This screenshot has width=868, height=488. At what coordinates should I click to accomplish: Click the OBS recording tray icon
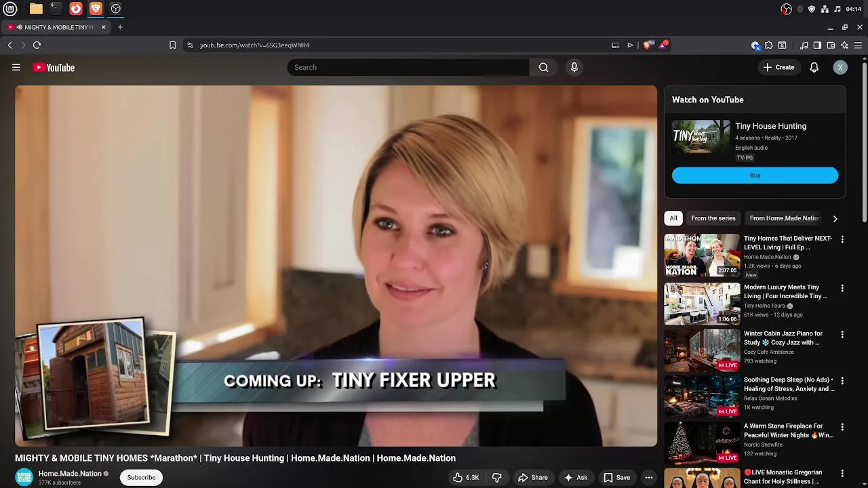point(786,9)
